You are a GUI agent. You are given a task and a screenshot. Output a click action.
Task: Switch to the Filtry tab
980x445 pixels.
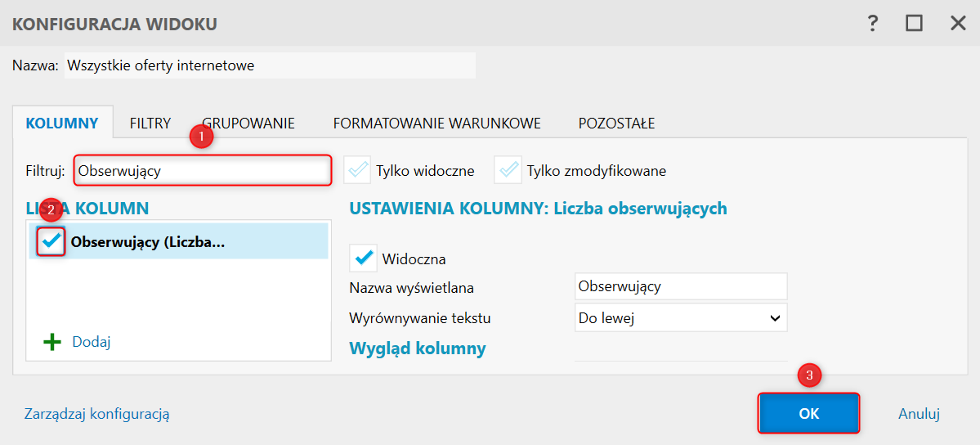[x=150, y=124]
